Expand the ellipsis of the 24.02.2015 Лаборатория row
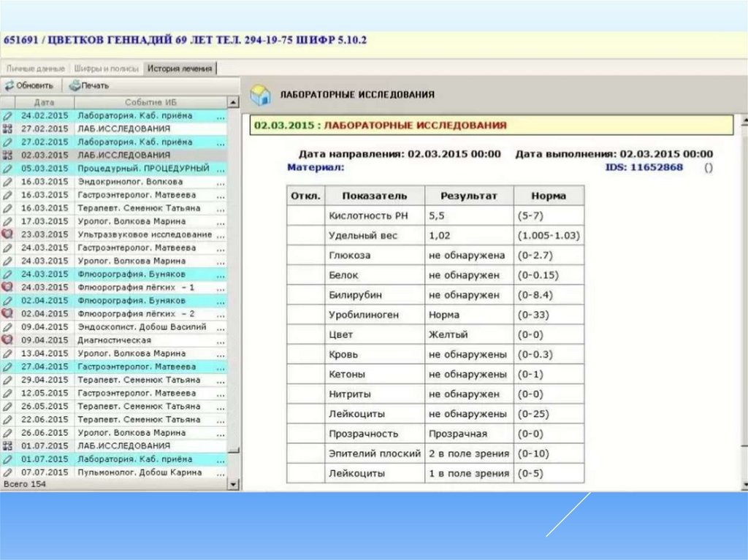The height and width of the screenshot is (560, 748). pyautogui.click(x=221, y=117)
